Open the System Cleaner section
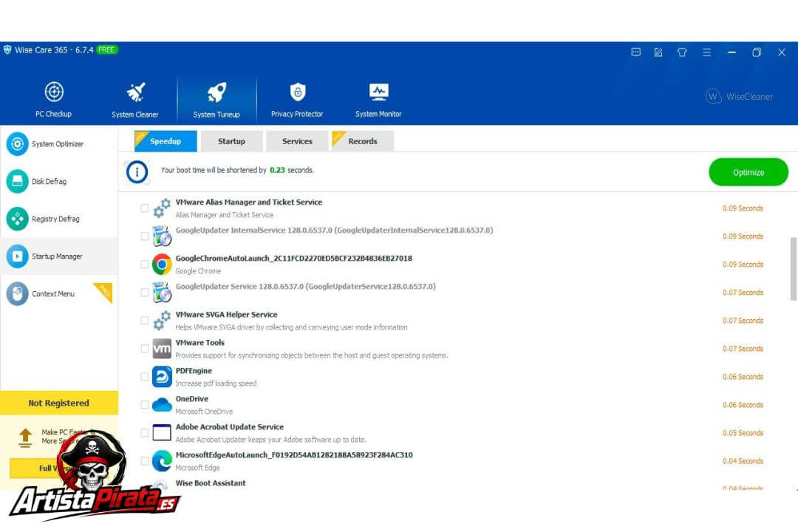Image resolution: width=798 pixels, height=532 pixels. [x=135, y=100]
